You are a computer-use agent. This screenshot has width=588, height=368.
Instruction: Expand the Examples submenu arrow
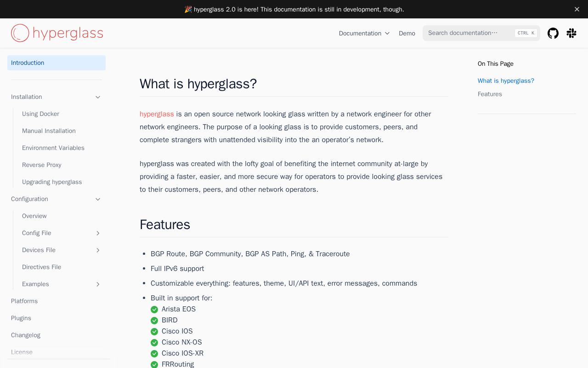(98, 284)
